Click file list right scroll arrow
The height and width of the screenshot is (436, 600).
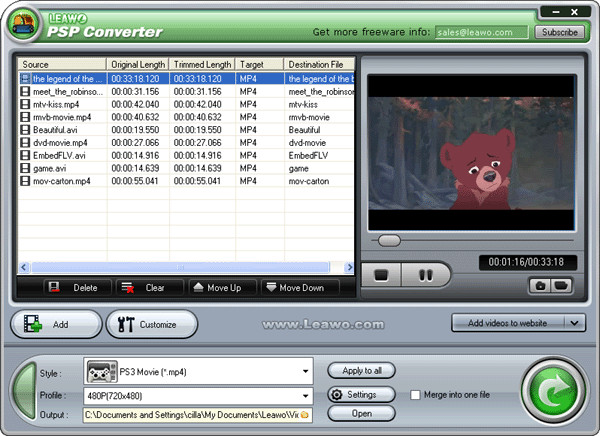(349, 267)
